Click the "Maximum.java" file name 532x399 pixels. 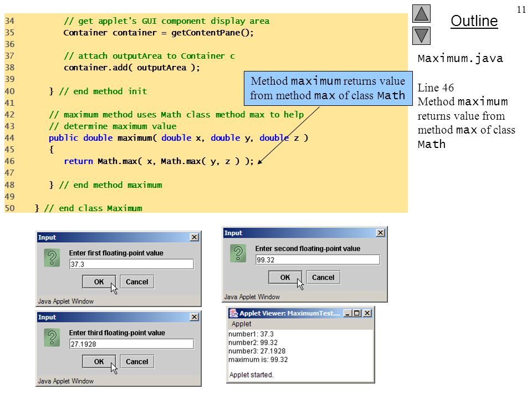pos(461,58)
